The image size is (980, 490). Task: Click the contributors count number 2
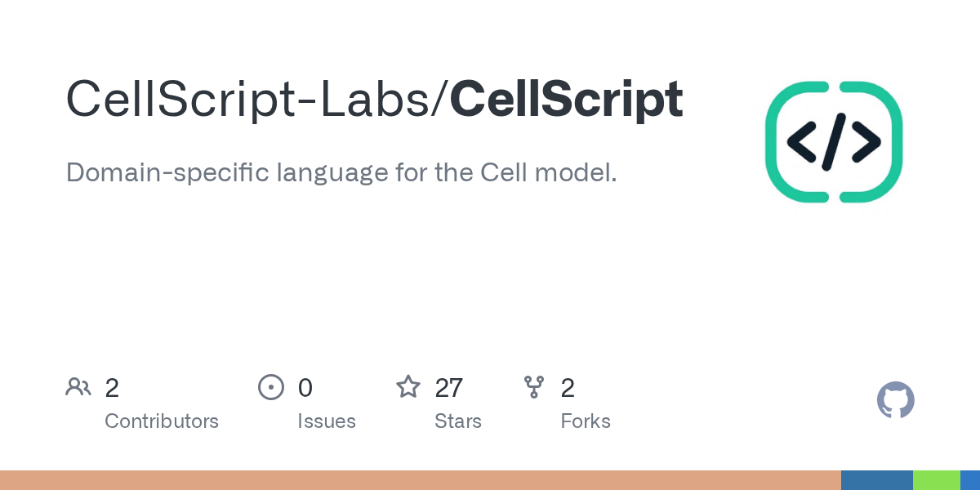[112, 388]
